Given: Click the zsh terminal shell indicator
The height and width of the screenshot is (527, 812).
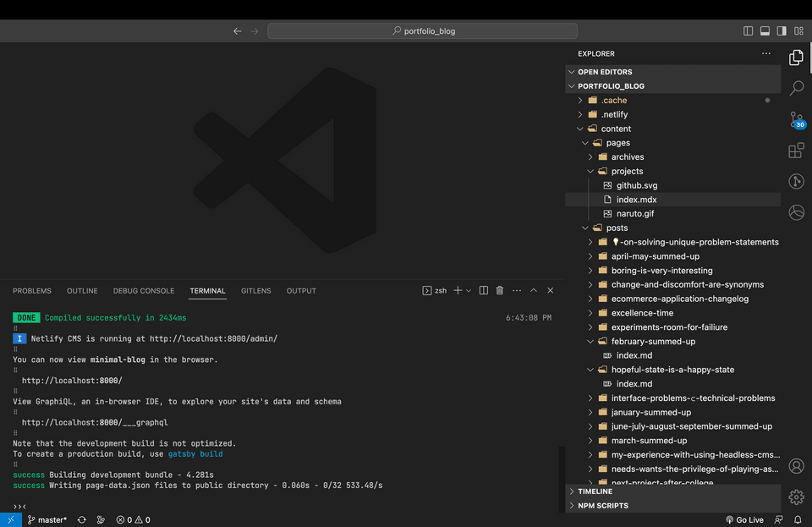Looking at the screenshot, I should click(x=435, y=290).
